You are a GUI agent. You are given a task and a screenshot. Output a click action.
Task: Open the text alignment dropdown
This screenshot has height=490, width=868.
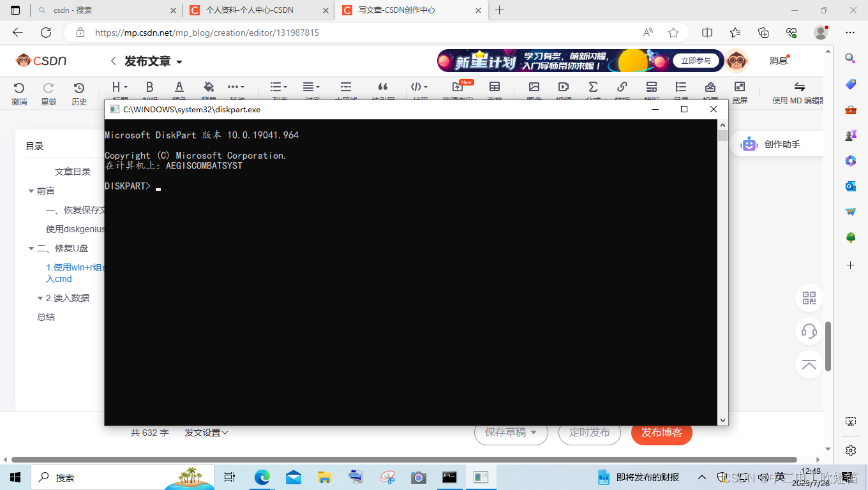point(312,87)
